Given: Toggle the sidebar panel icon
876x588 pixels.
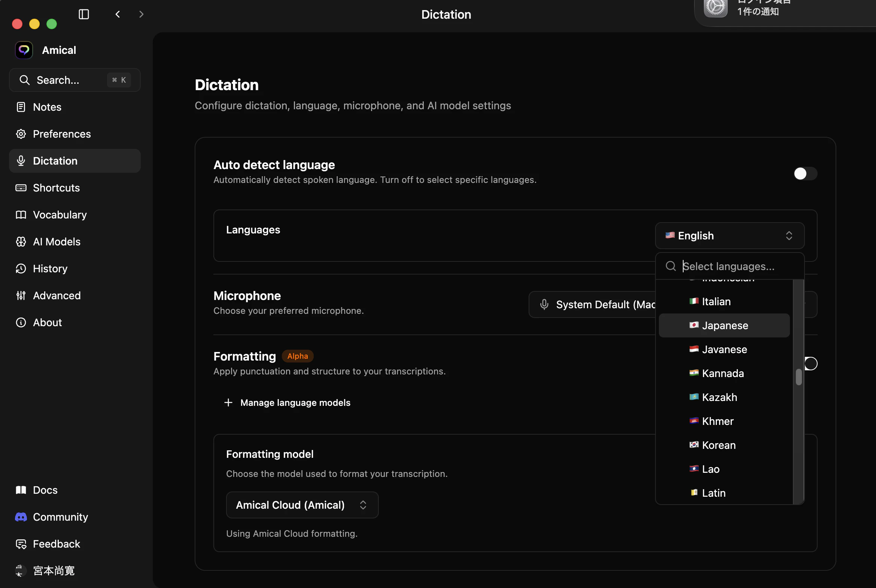Looking at the screenshot, I should 84,14.
